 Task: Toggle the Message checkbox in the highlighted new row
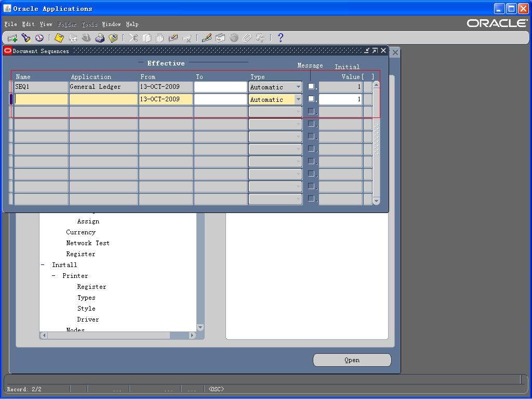[x=311, y=99]
